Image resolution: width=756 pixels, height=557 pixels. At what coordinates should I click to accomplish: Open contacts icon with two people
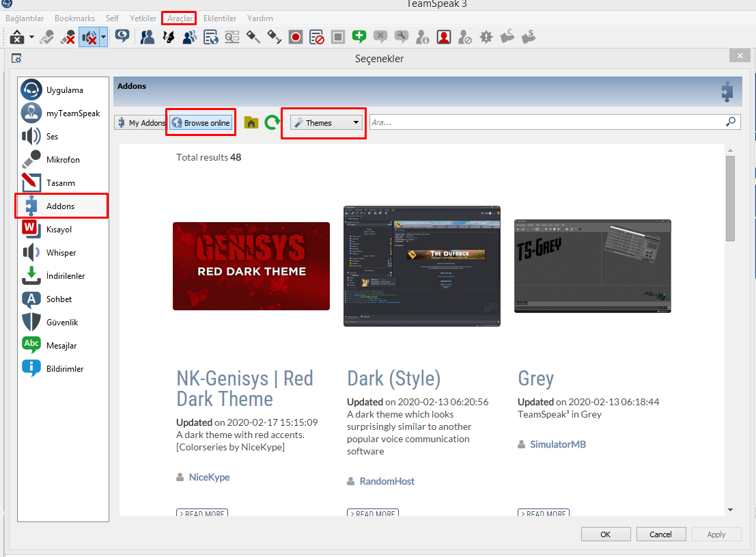[x=147, y=37]
